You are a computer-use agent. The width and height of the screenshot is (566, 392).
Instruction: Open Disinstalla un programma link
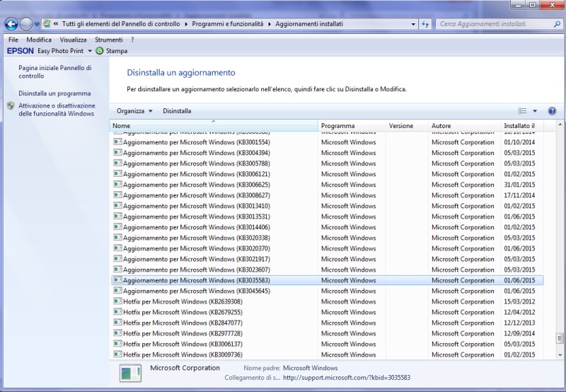[x=54, y=93]
